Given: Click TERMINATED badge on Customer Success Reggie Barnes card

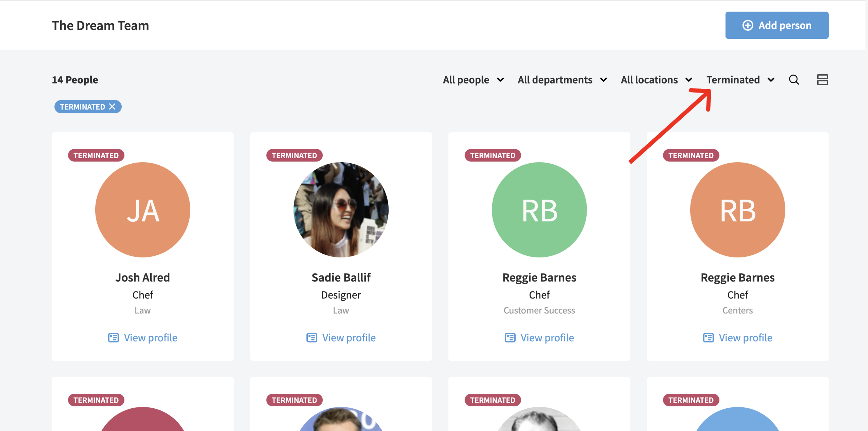Looking at the screenshot, I should pos(493,155).
